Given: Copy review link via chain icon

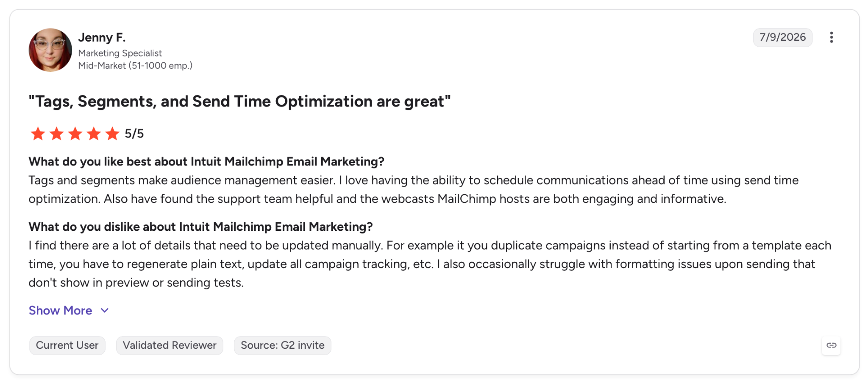Looking at the screenshot, I should tap(831, 345).
